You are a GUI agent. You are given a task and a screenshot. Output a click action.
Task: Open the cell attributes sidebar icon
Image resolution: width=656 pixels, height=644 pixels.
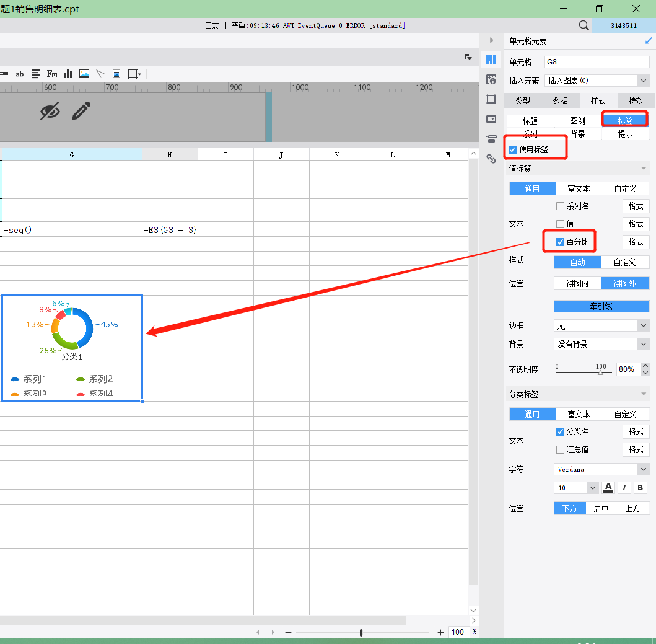491,79
